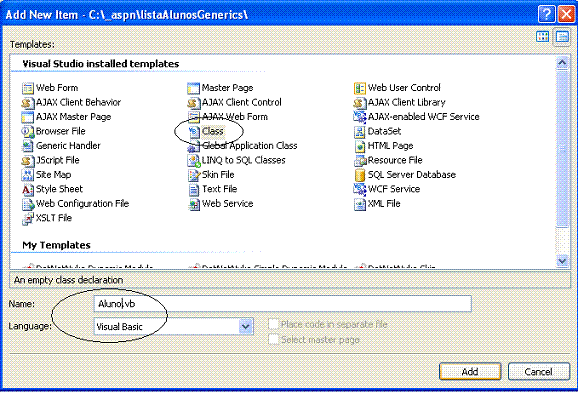Select the AJAX Client Library icon
578x394 pixels.
click(x=360, y=103)
